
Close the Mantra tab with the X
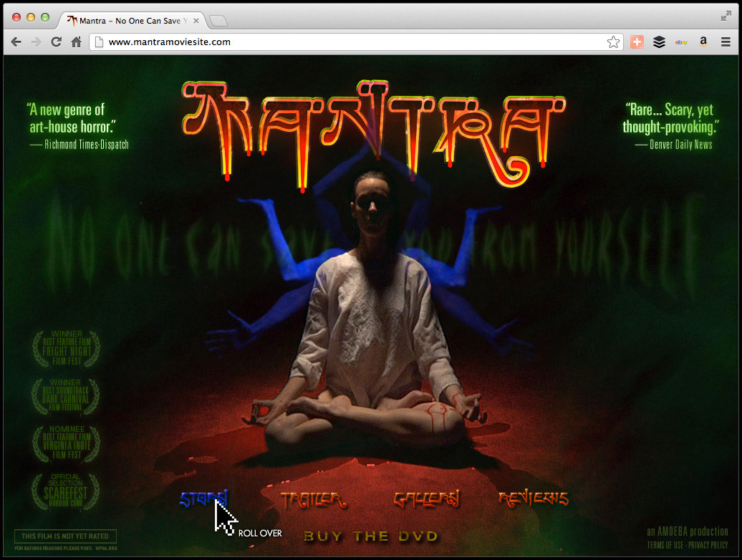point(196,21)
